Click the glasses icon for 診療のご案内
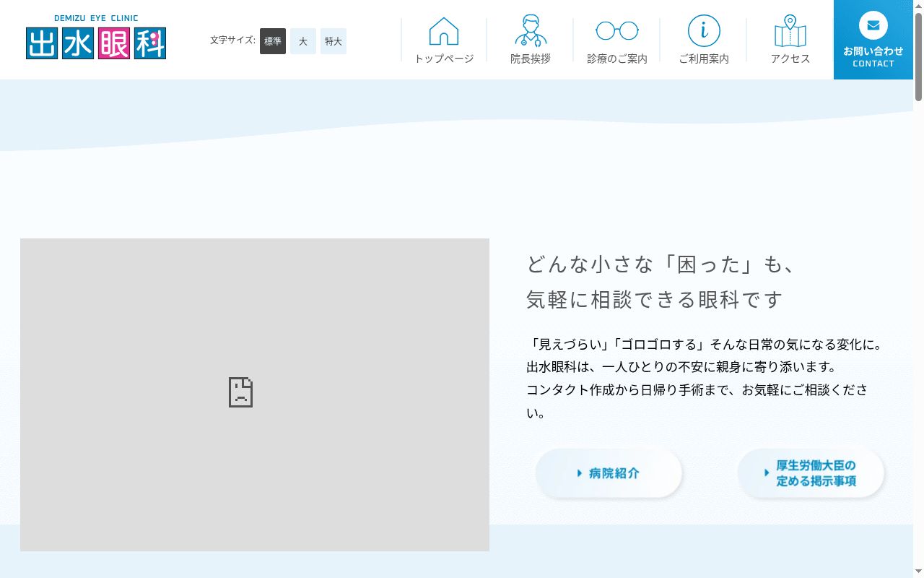This screenshot has width=924, height=578. pos(617,30)
